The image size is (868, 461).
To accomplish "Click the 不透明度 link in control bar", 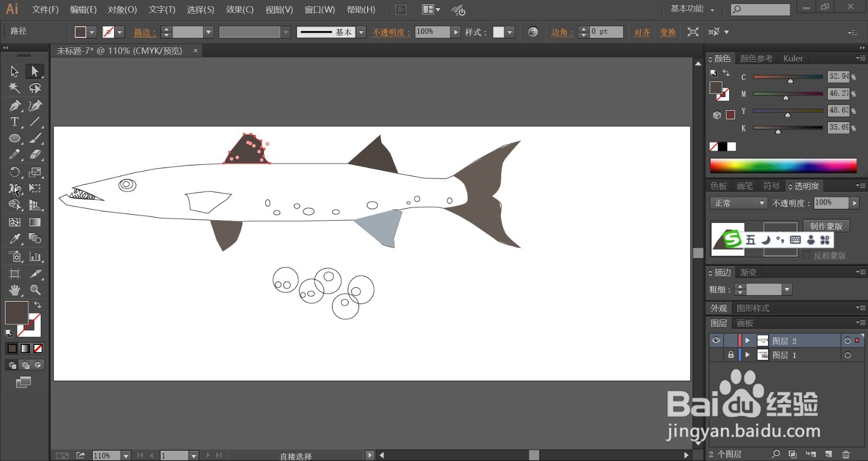I will point(392,32).
